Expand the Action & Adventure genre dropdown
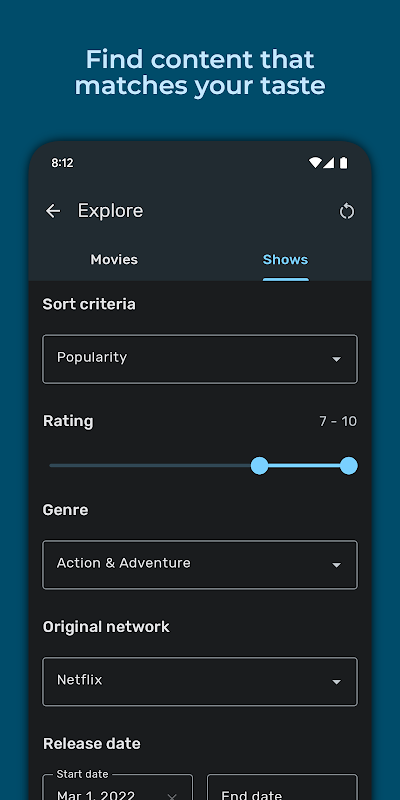The image size is (400, 800). tap(200, 565)
